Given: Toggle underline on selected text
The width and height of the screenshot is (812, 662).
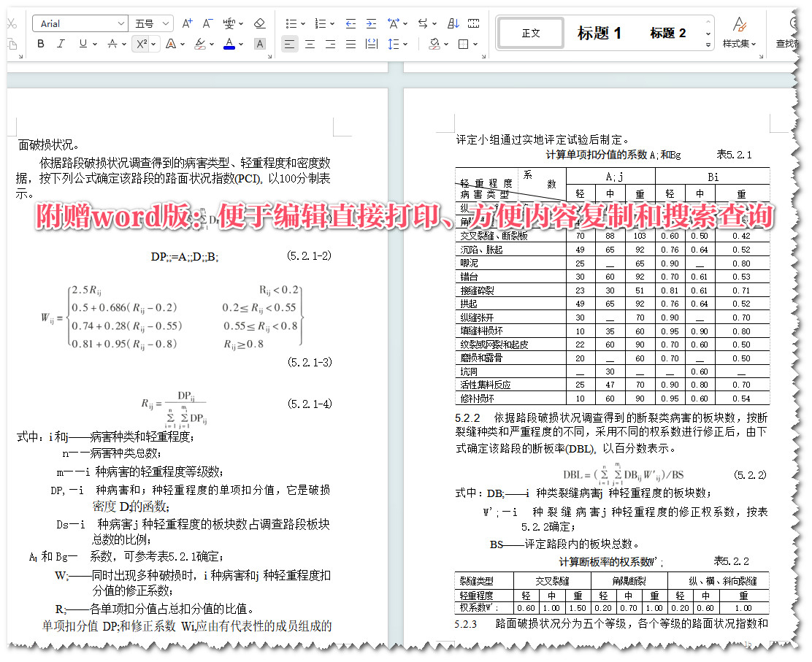Looking at the screenshot, I should pos(83,44).
